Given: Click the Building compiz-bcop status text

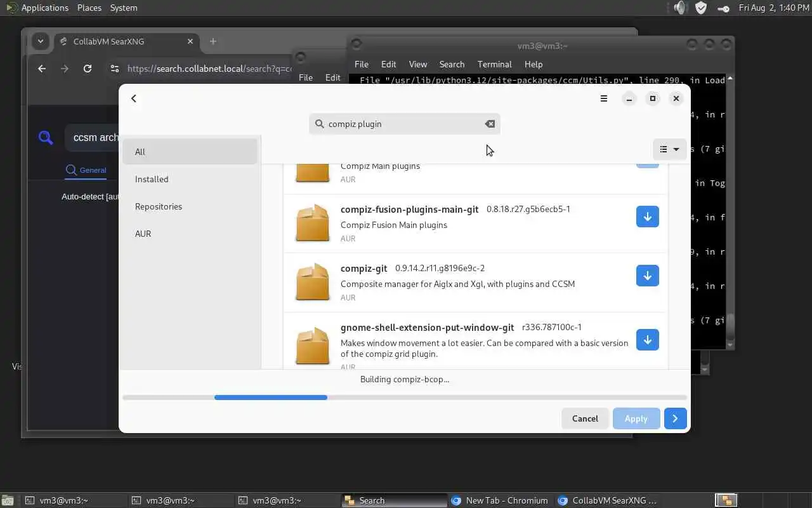Looking at the screenshot, I should (x=405, y=379).
